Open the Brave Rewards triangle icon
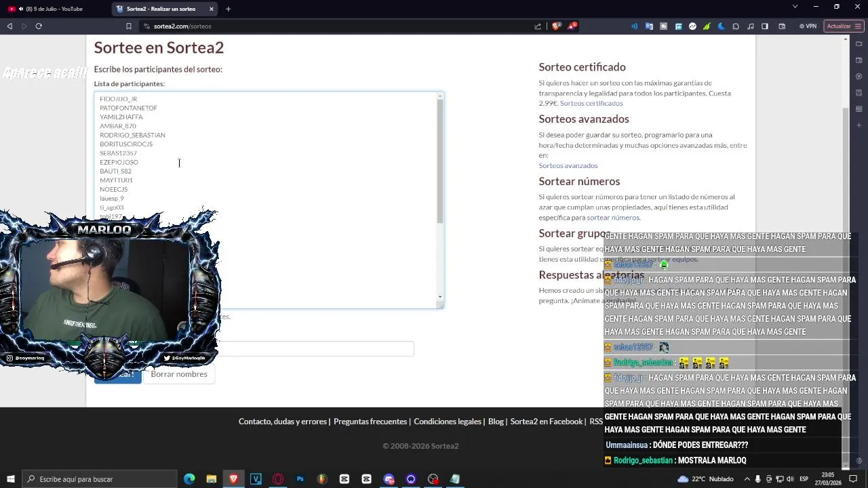The image size is (868, 488). [572, 26]
